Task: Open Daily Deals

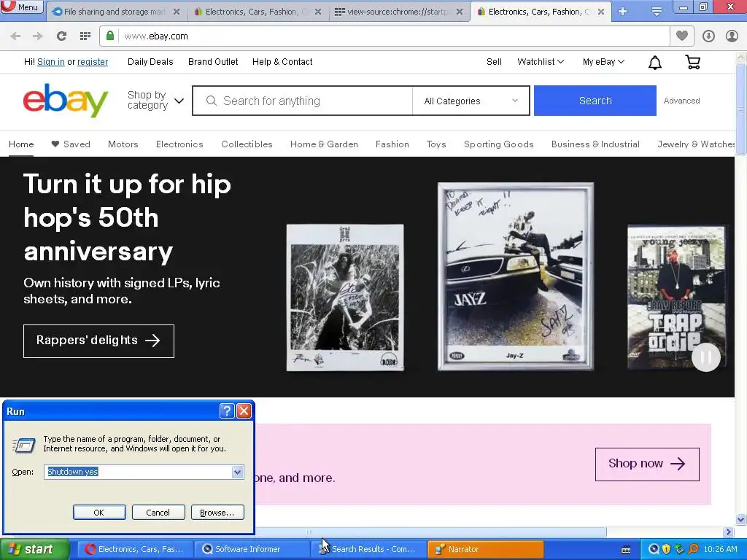Action: pyautogui.click(x=150, y=62)
